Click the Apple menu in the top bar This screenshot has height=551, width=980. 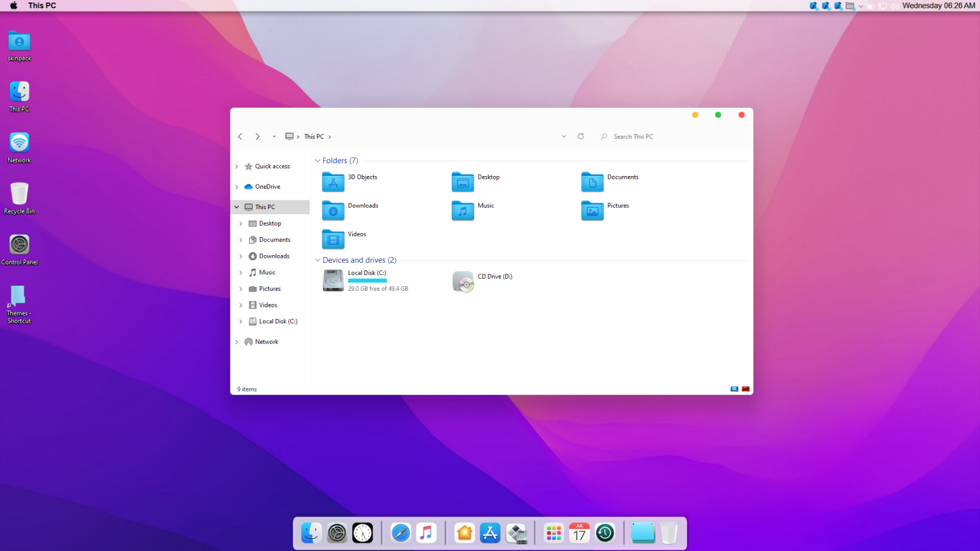13,5
